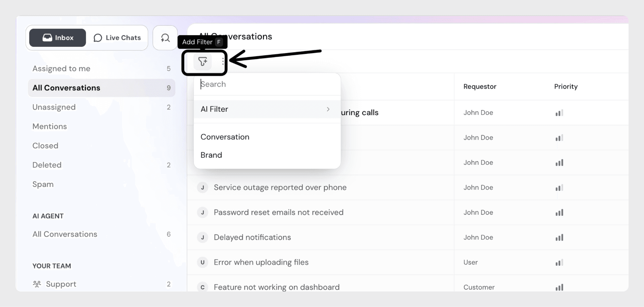Click the headset agent icon button
Viewport: 644px width, 307px height.
(165, 38)
